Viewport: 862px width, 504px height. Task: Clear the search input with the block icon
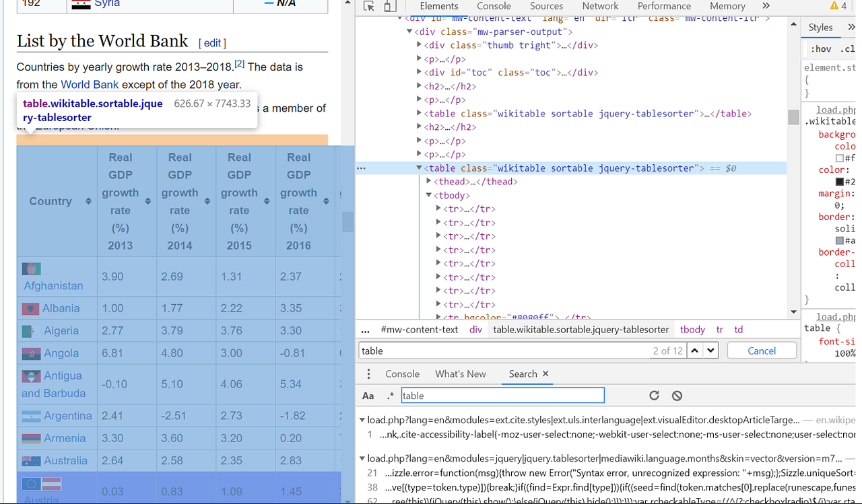coord(676,396)
